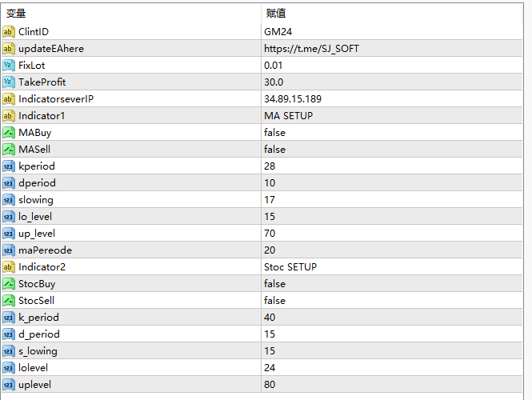Click the double-type icon beside TakeProfit
The image size is (532, 400).
(x=9, y=82)
